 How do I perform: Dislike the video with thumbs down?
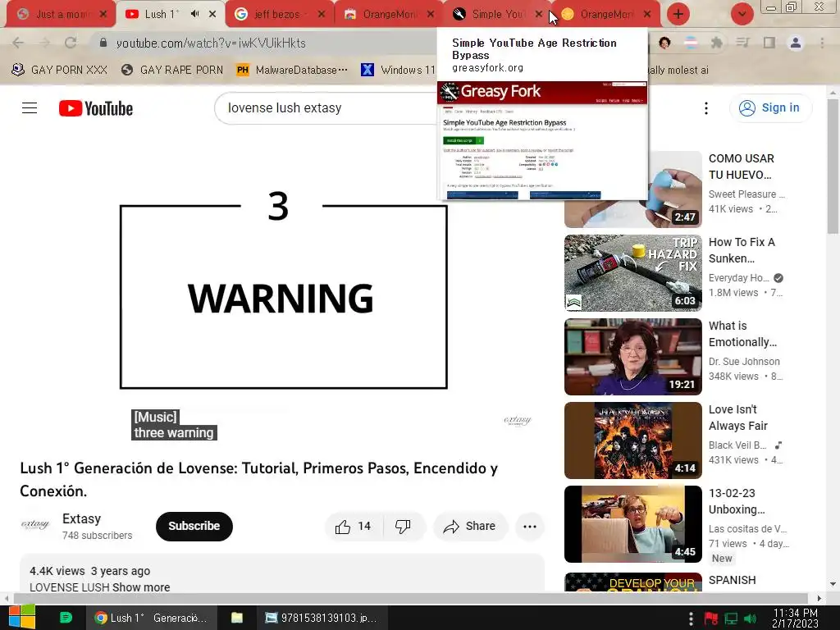[x=404, y=527]
